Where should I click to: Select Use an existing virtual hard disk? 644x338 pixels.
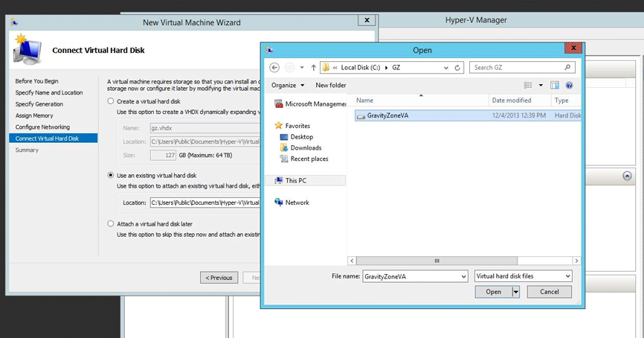pos(111,176)
